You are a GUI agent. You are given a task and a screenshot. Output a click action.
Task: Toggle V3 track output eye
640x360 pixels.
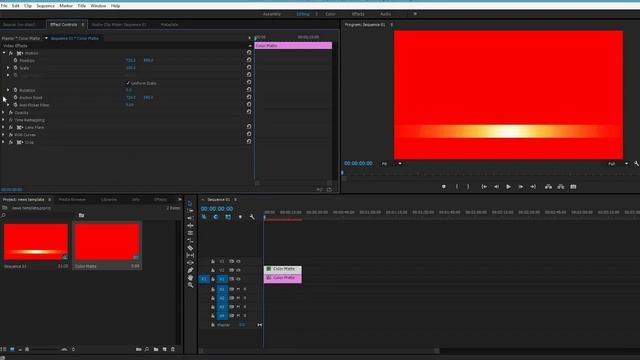click(238, 261)
